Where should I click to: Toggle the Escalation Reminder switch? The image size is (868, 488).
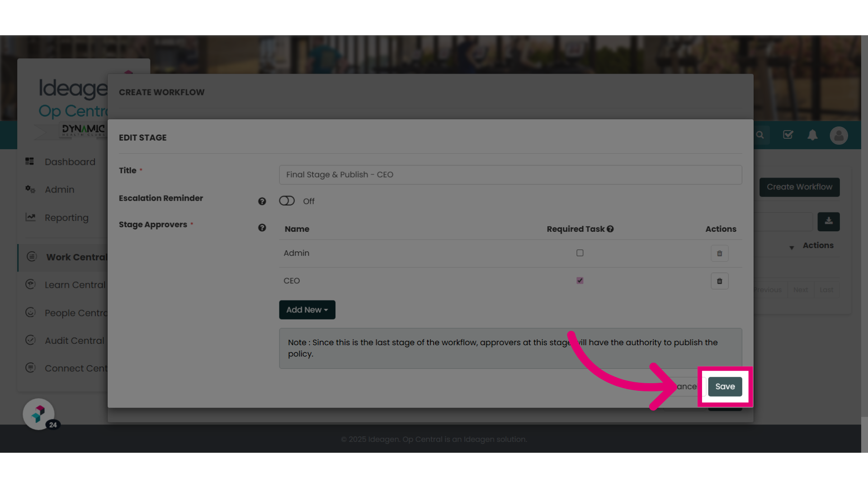tap(287, 201)
